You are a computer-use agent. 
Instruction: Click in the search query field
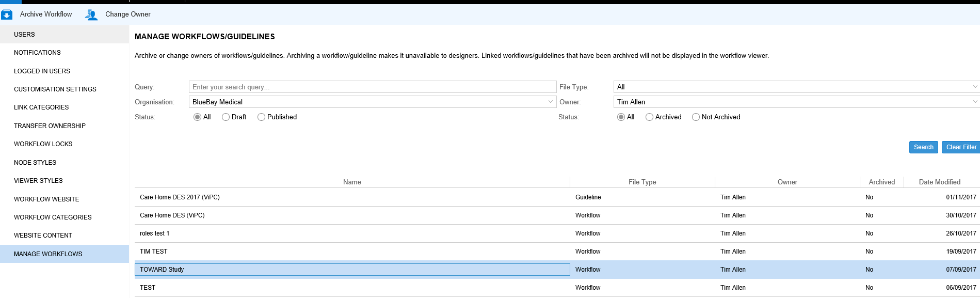pos(372,87)
